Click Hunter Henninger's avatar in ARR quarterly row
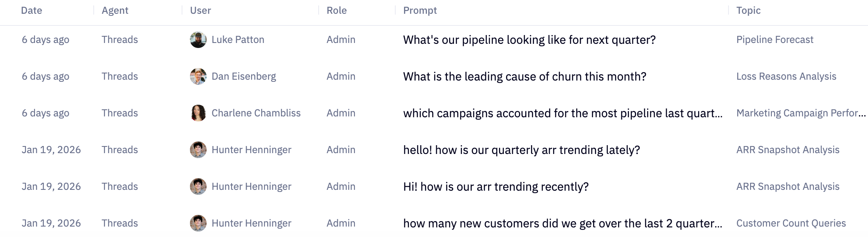868x237 pixels. point(198,150)
